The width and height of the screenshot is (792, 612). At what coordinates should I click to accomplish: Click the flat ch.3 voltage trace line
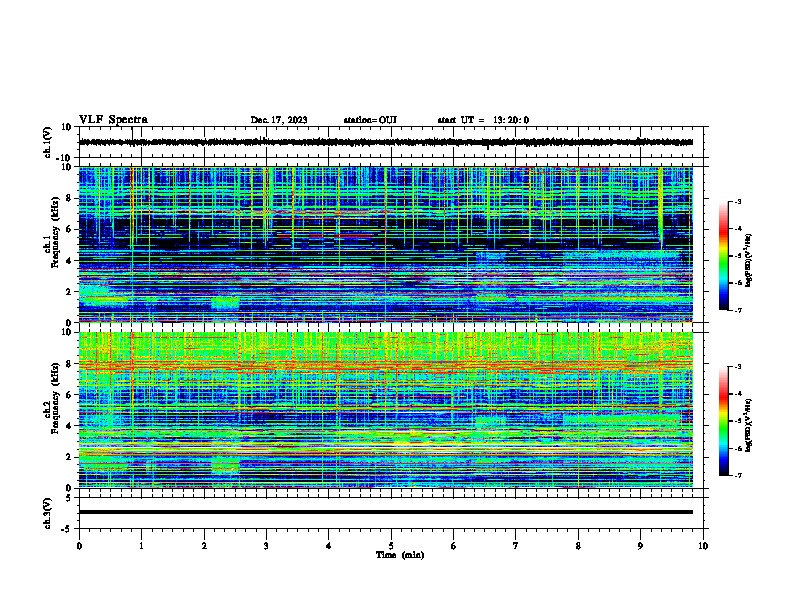coord(386,512)
